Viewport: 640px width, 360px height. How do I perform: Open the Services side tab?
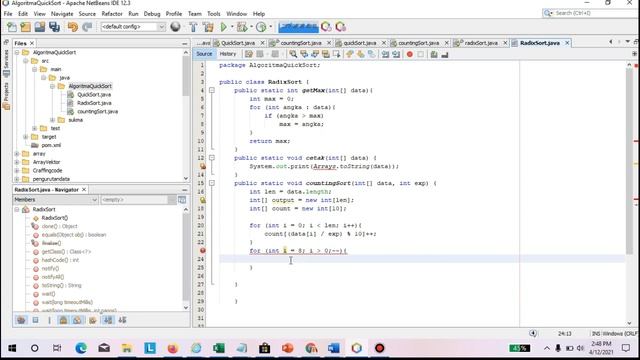click(6, 64)
